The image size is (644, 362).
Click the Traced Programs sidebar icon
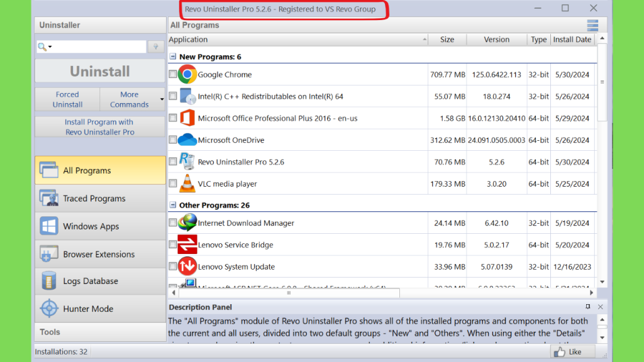tap(49, 198)
